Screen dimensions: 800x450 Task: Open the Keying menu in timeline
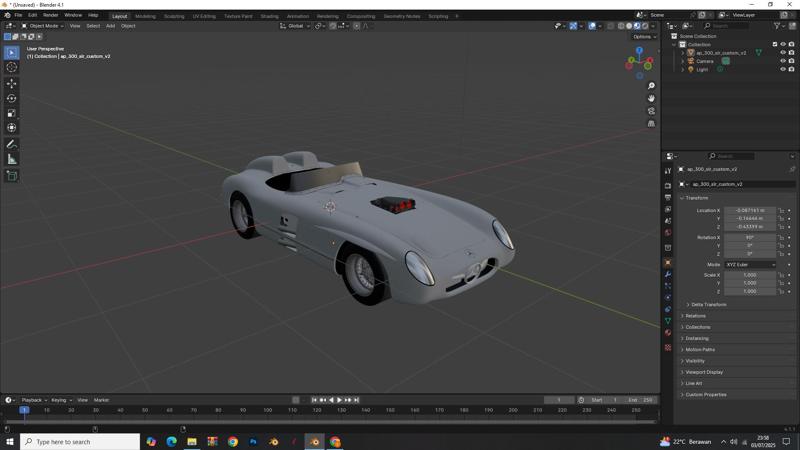point(61,400)
